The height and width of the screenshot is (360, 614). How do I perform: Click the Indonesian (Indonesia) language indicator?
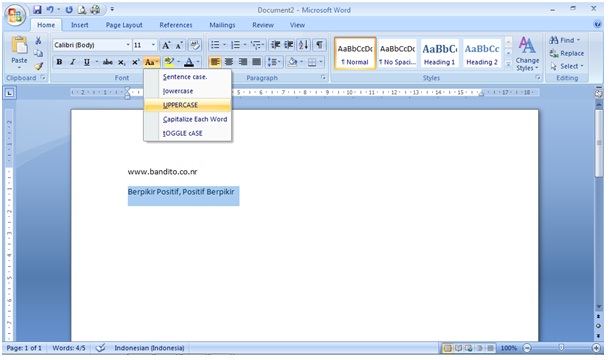tap(149, 347)
